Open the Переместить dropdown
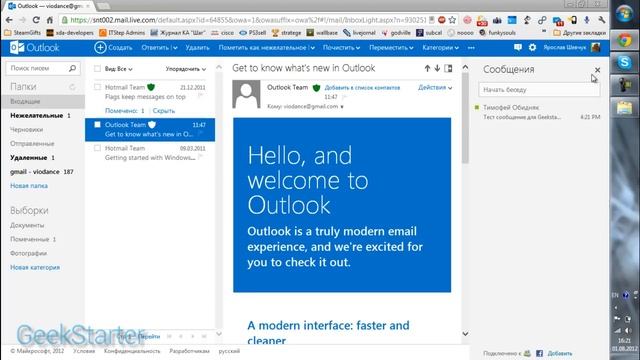Image resolution: width=640 pixels, height=360 pixels. click(391, 48)
